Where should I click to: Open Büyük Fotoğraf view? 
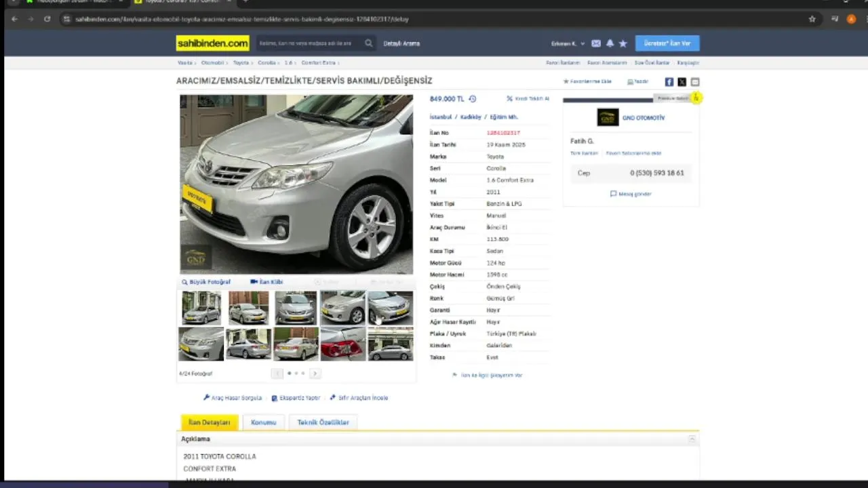coord(206,282)
